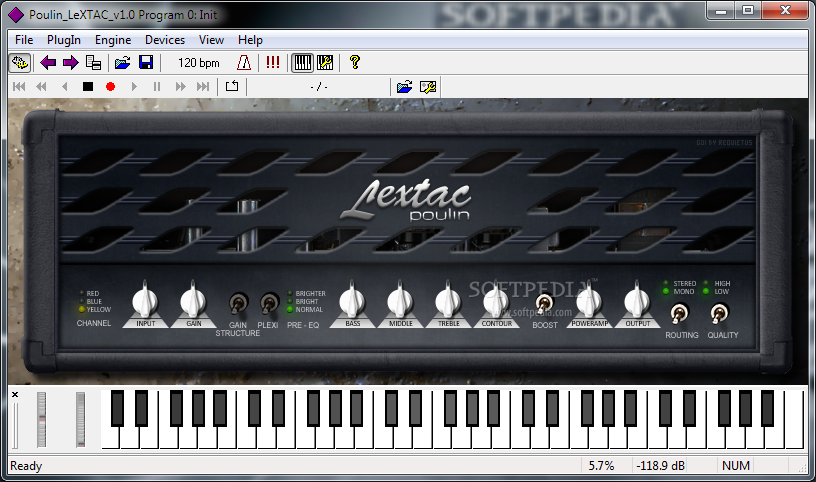Close the keyboard bar with small X
Viewport: 816px width, 482px height.
coord(15,395)
